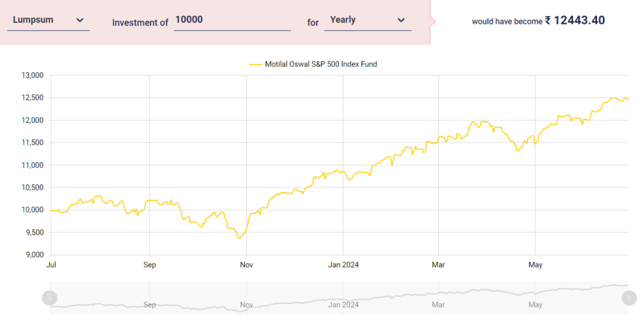Click the 13,000 y-axis label

click(x=32, y=75)
